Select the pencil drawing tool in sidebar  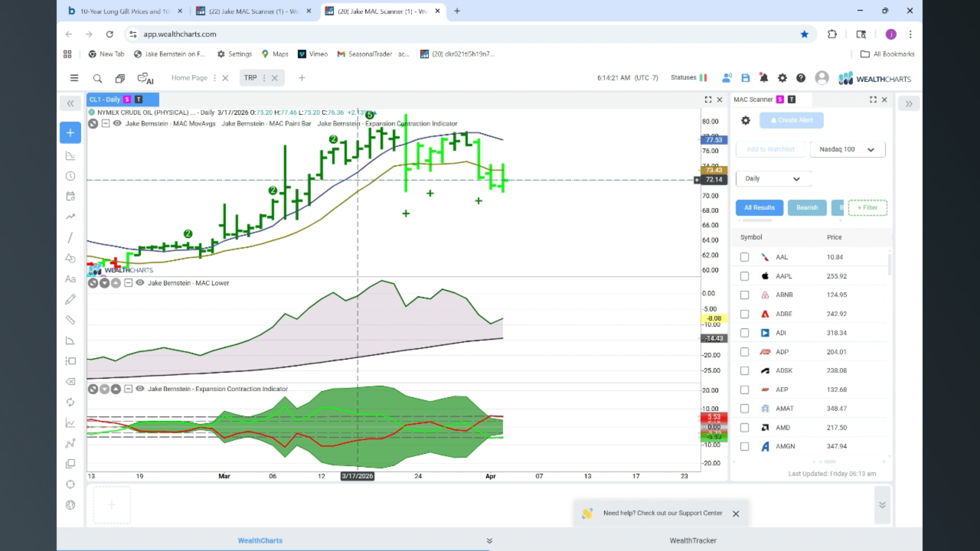[70, 299]
